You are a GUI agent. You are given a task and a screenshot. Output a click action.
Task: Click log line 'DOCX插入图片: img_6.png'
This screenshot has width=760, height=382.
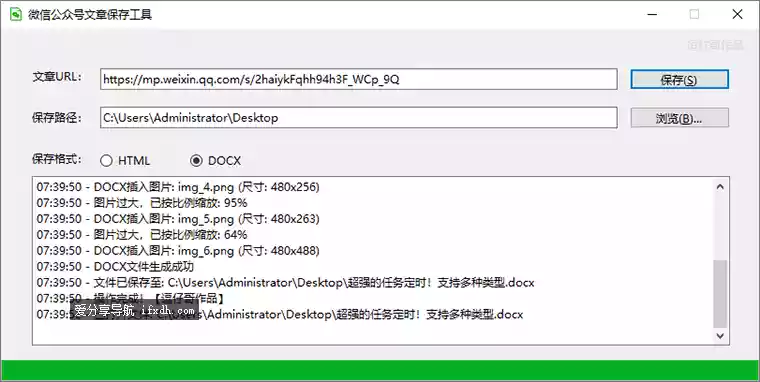[178, 251]
